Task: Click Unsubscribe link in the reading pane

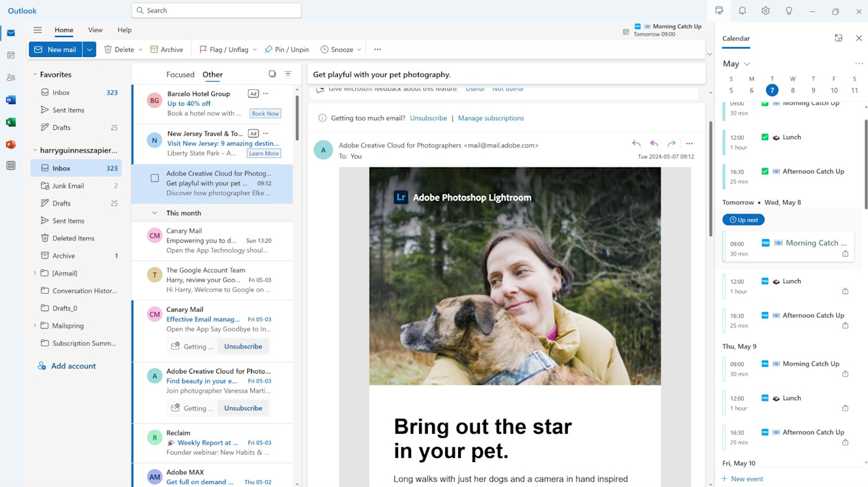Action: [428, 118]
